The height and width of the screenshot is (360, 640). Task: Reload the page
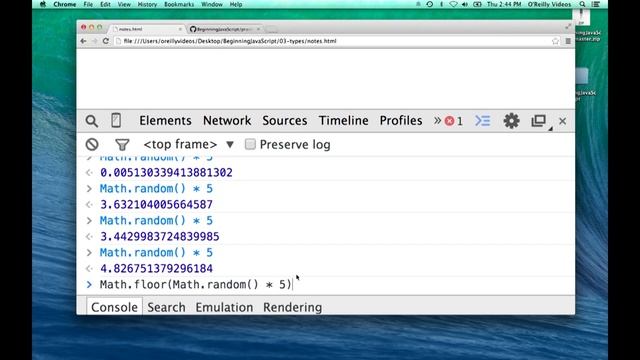(x=106, y=41)
